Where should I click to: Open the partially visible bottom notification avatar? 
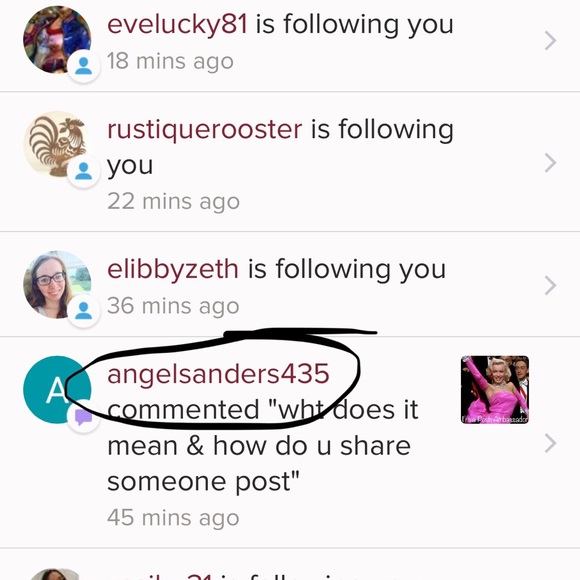coord(55,574)
